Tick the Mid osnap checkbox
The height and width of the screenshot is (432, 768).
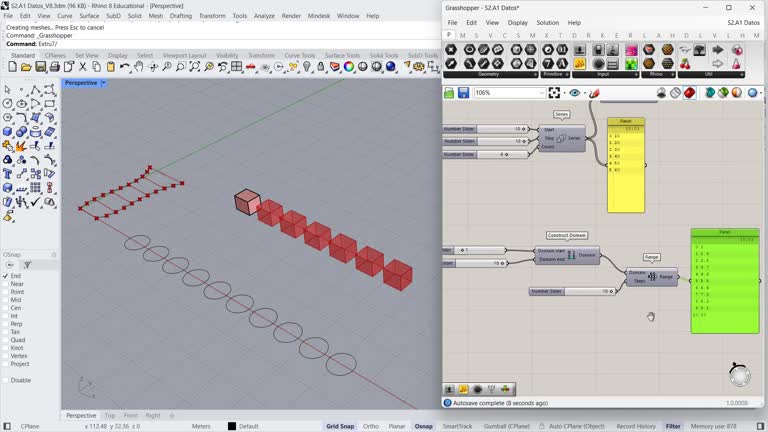click(6, 300)
